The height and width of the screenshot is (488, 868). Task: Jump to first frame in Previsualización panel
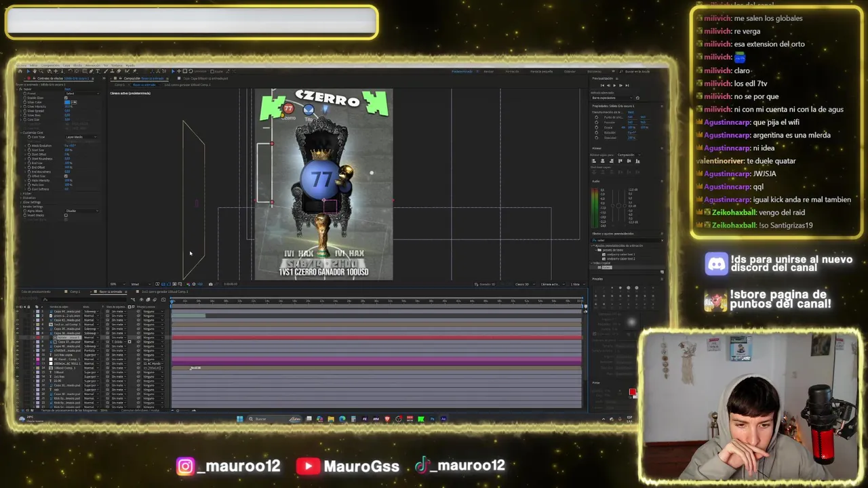pyautogui.click(x=602, y=85)
